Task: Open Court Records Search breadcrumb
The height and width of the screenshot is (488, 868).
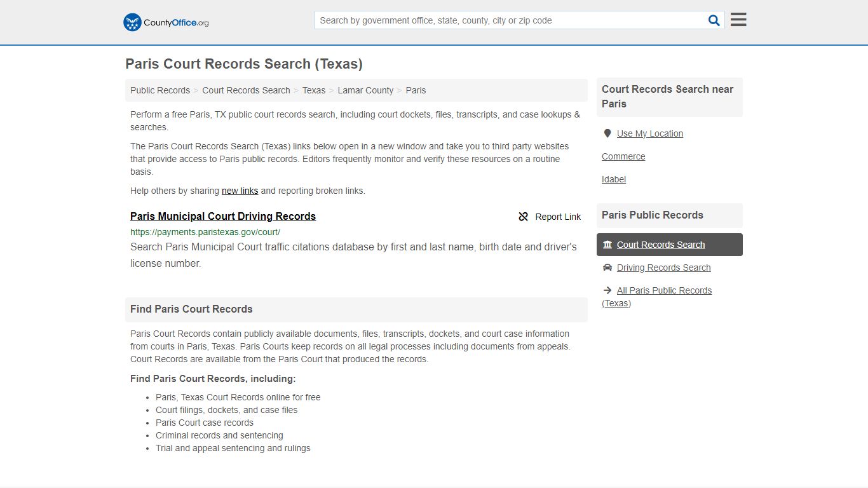Action: click(246, 90)
